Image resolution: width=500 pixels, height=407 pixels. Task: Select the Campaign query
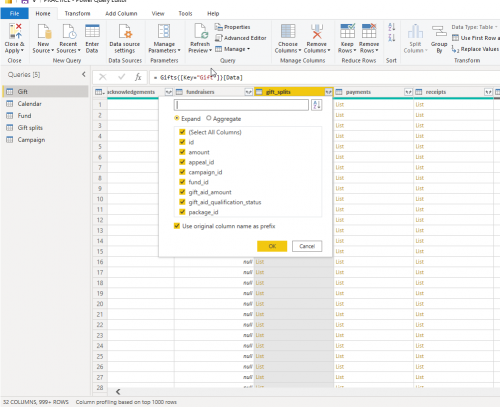(46, 139)
